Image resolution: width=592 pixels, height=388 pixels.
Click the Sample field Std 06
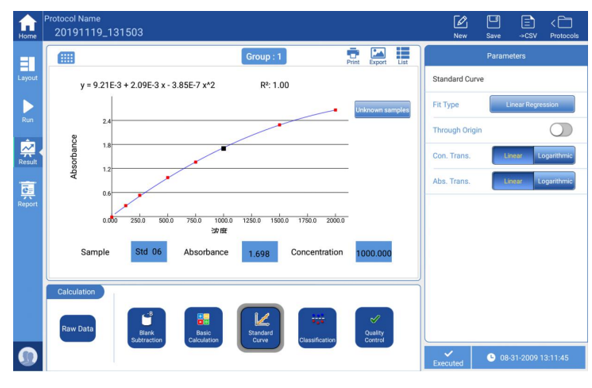point(149,252)
